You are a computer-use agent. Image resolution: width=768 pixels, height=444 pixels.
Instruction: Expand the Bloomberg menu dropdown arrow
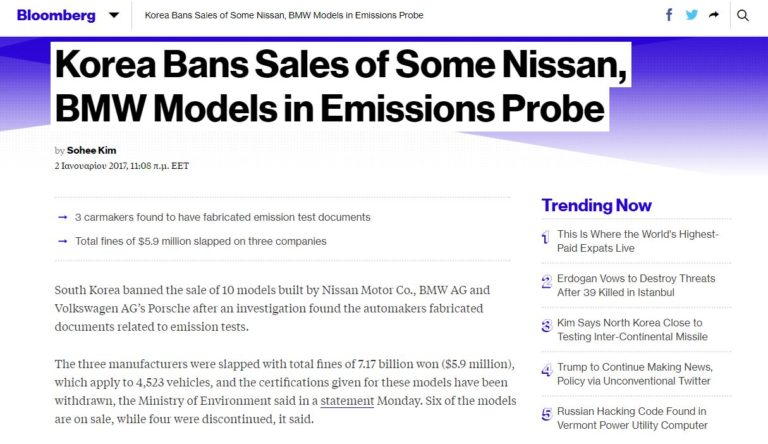coord(114,16)
